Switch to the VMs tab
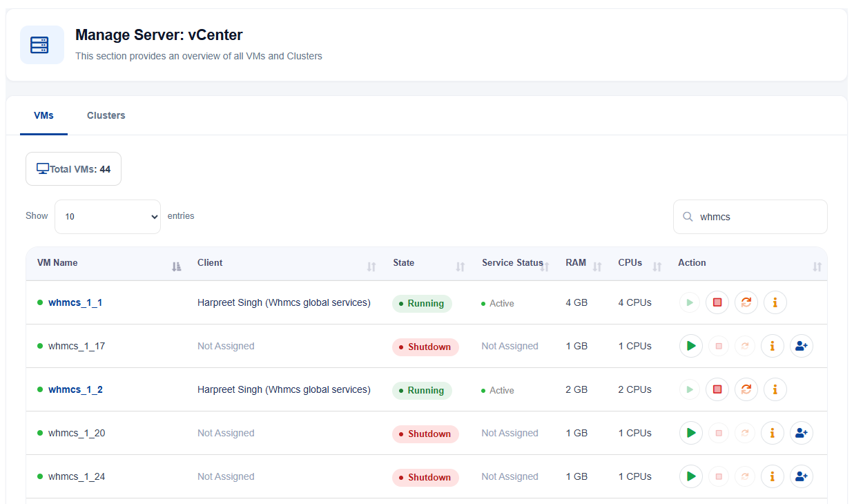Screen dimensions: 854x504 (43, 115)
